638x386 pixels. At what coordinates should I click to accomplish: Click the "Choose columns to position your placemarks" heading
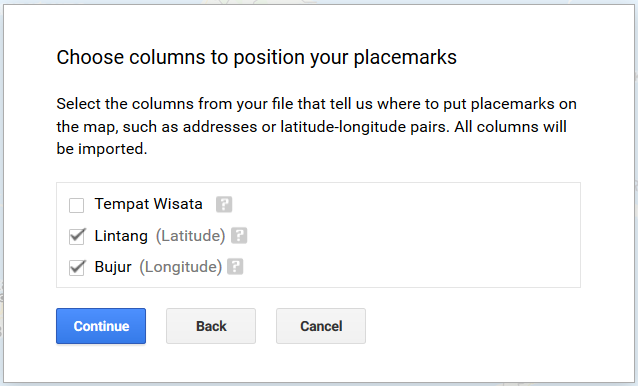pos(256,57)
